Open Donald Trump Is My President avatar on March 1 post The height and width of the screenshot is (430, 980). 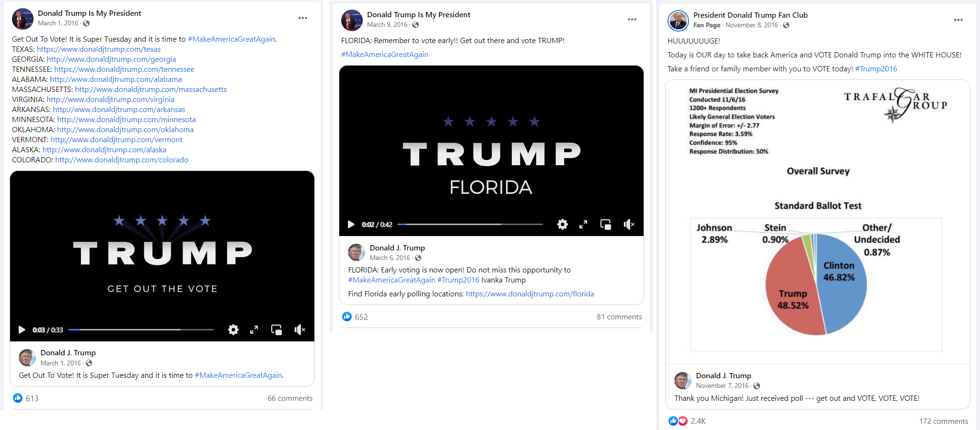coord(23,19)
